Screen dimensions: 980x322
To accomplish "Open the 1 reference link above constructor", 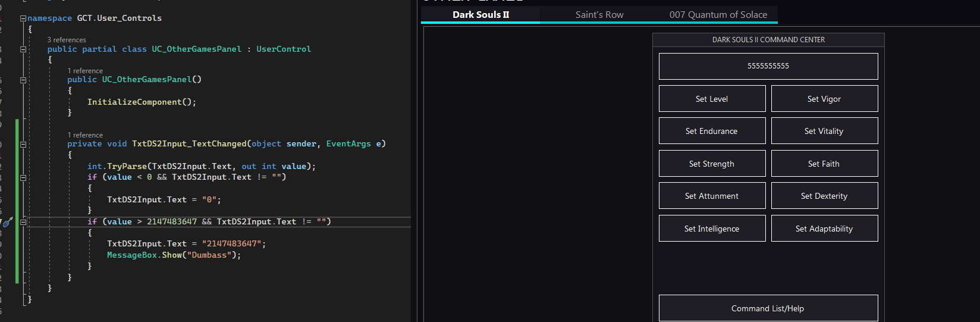I will [85, 71].
